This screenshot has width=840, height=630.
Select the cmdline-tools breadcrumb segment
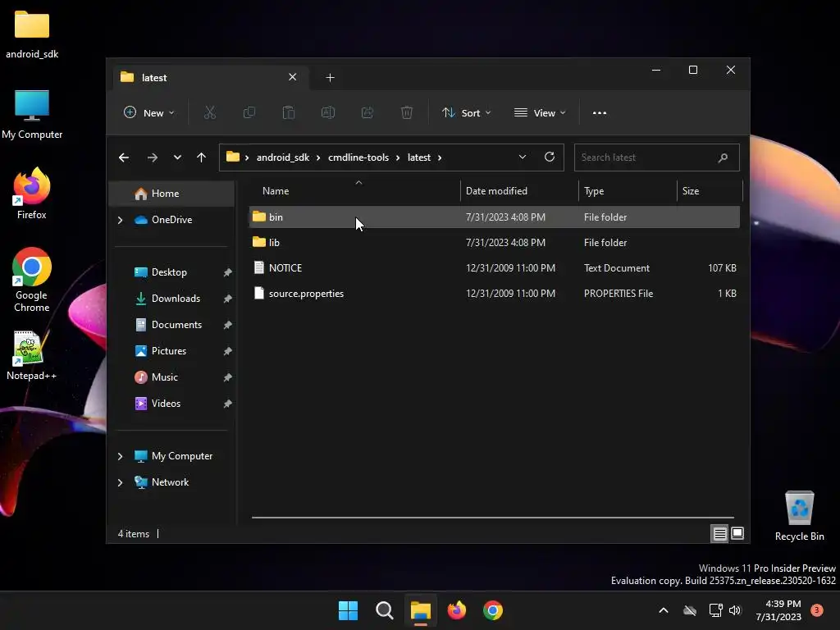pyautogui.click(x=358, y=157)
